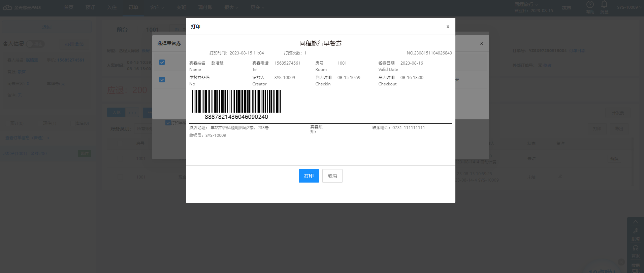
Task: Close the 打印 print dialog with the X
Action: click(448, 27)
